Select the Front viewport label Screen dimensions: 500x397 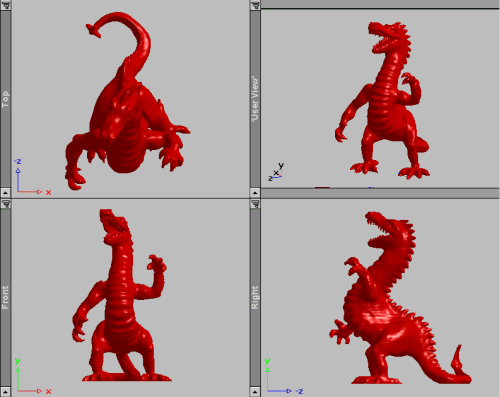point(5,297)
